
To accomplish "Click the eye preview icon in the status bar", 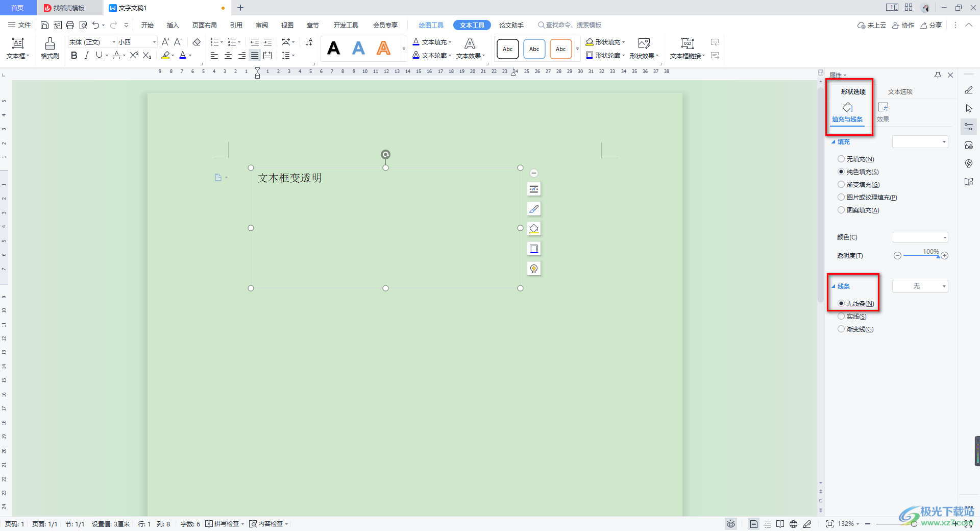I will pos(731,523).
